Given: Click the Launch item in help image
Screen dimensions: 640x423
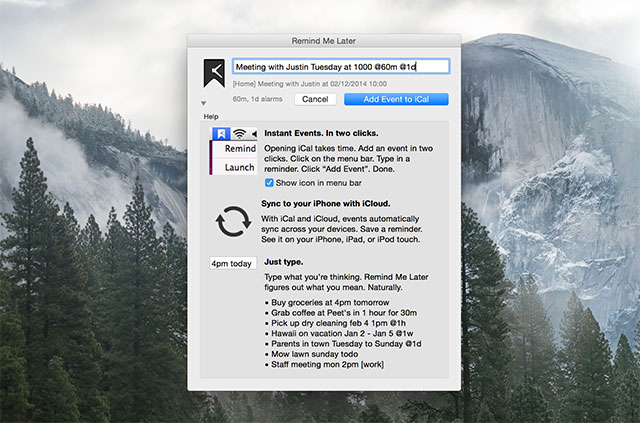Looking at the screenshot, I should click(239, 167).
